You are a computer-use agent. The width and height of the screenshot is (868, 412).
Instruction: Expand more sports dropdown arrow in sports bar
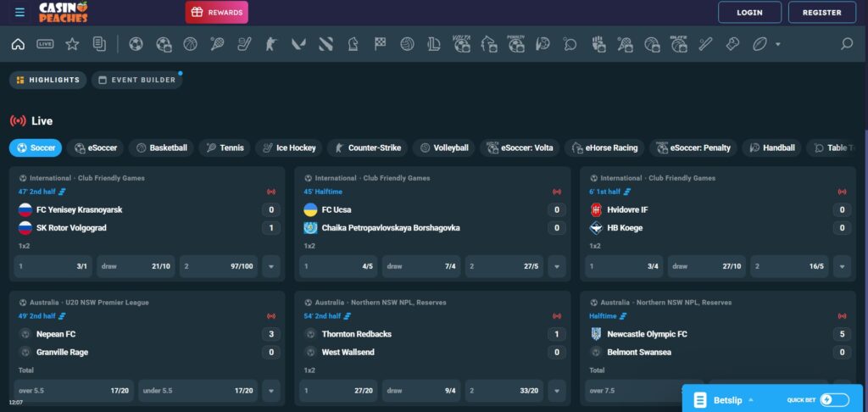click(x=778, y=44)
